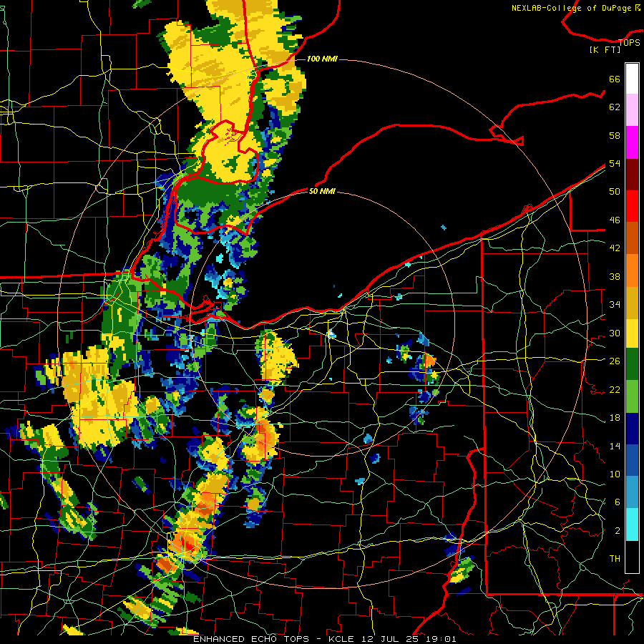Screen dimensions: 644x644
Task: Select the dark green legend swatch
Action: [x=632, y=364]
